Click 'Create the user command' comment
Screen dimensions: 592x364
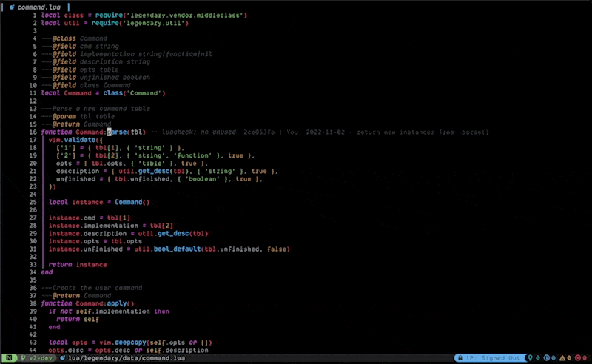point(98,288)
